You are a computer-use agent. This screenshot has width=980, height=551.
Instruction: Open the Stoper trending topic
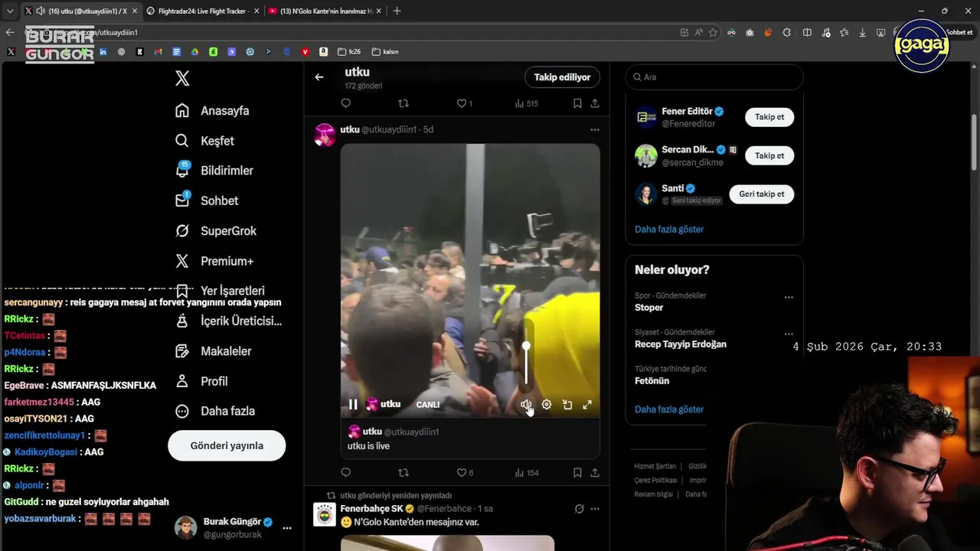pyautogui.click(x=648, y=308)
